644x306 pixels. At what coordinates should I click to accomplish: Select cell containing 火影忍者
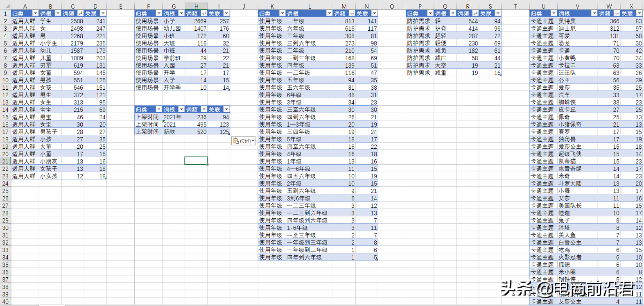pos(578,257)
